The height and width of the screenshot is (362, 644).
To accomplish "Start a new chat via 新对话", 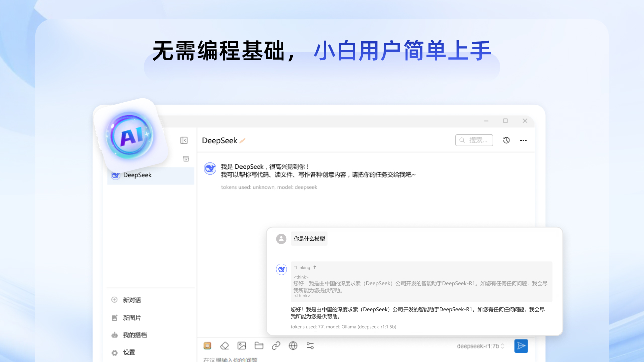I will click(x=132, y=300).
